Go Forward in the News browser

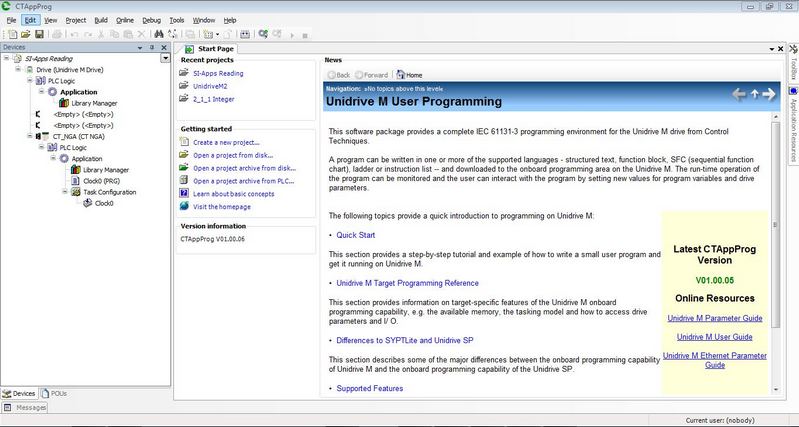tap(371, 75)
